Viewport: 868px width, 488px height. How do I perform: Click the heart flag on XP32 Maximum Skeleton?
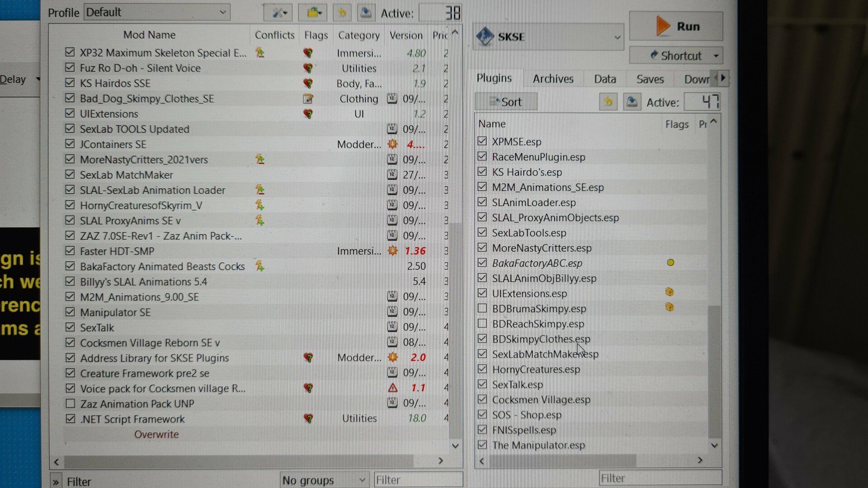(x=308, y=53)
